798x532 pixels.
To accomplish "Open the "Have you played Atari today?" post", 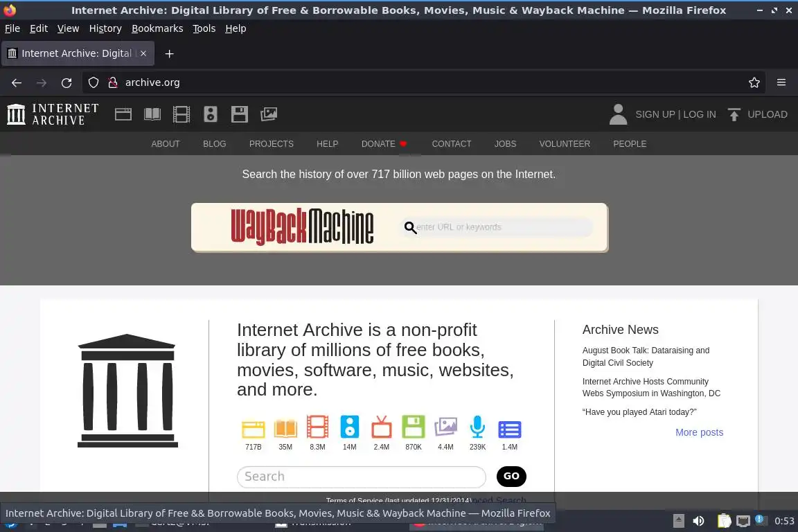I will point(639,412).
